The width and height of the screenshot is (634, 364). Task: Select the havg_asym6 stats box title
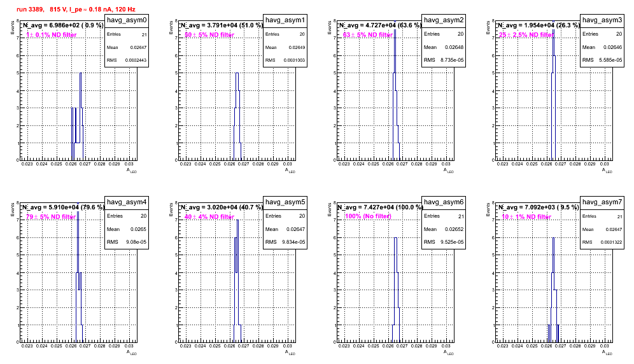tap(444, 202)
